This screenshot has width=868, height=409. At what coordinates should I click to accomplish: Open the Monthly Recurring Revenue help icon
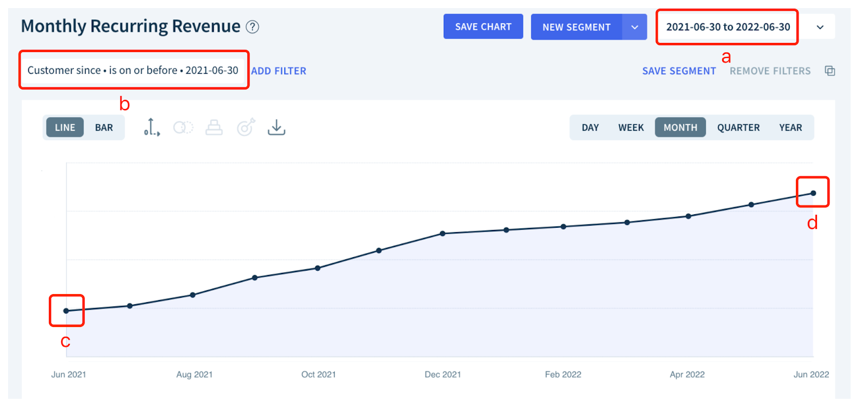[x=252, y=27]
